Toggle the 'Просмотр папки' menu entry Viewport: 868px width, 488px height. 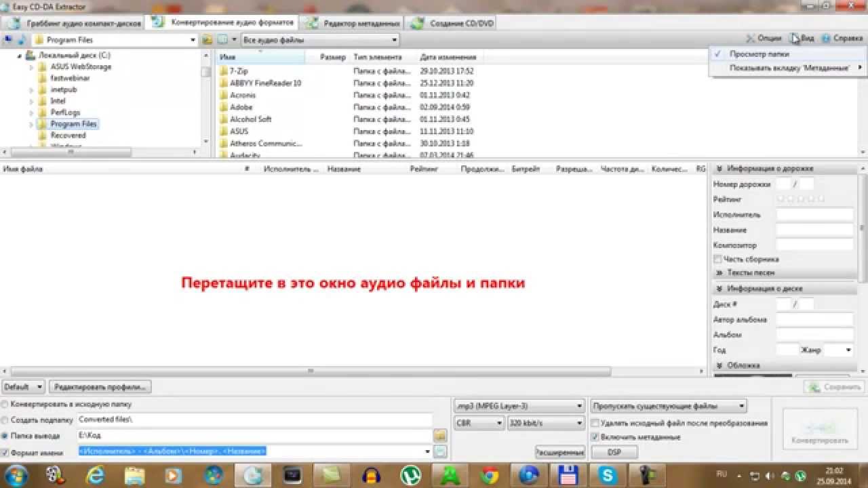click(x=788, y=54)
